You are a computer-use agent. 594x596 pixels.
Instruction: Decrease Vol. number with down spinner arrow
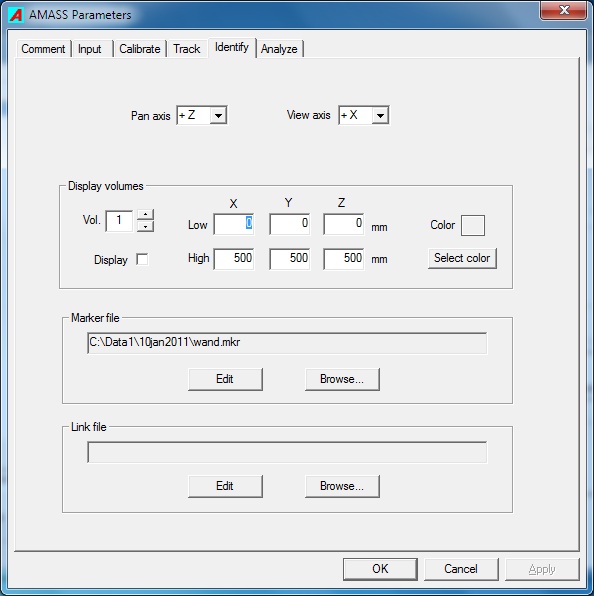[145, 227]
